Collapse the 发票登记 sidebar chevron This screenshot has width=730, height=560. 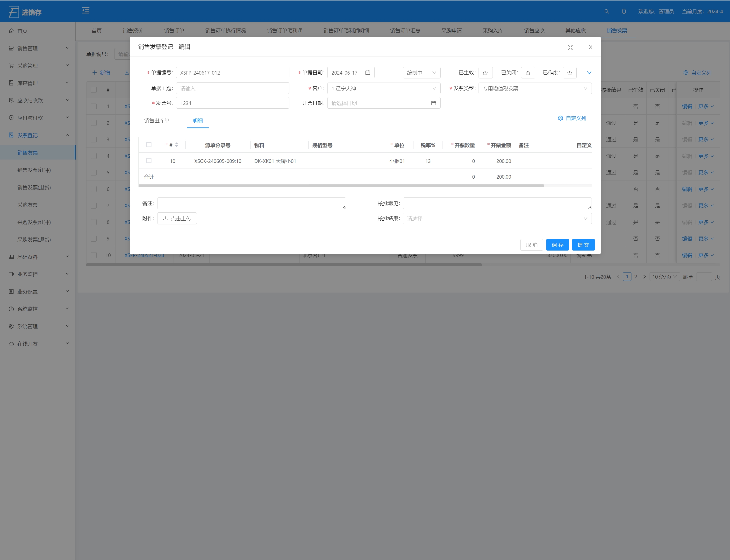(67, 135)
